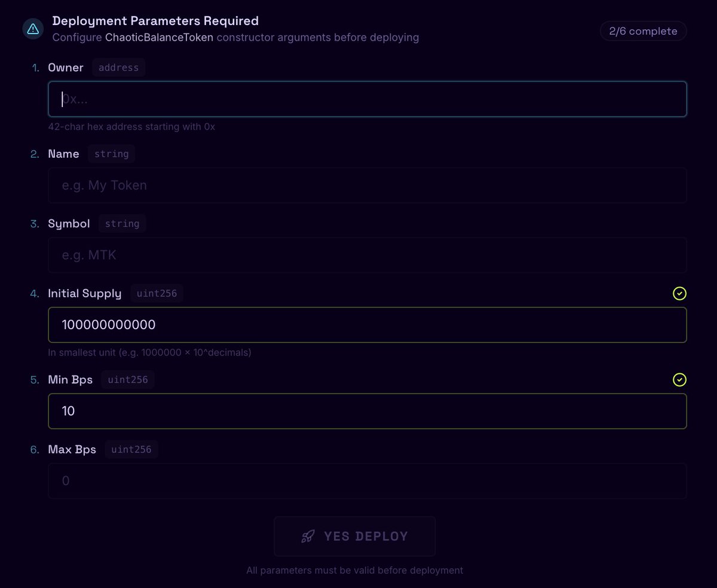Click the Min Bps input containing 10
717x588 pixels.
click(x=367, y=411)
